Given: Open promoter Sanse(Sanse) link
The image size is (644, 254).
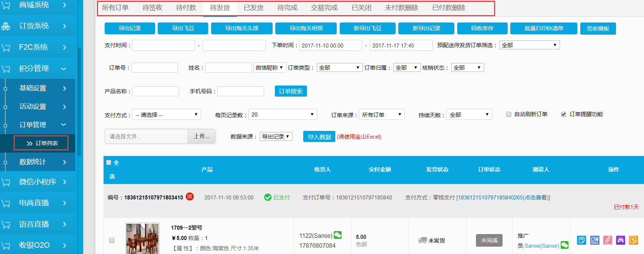Looking at the screenshot, I should pyautogui.click(x=542, y=246).
